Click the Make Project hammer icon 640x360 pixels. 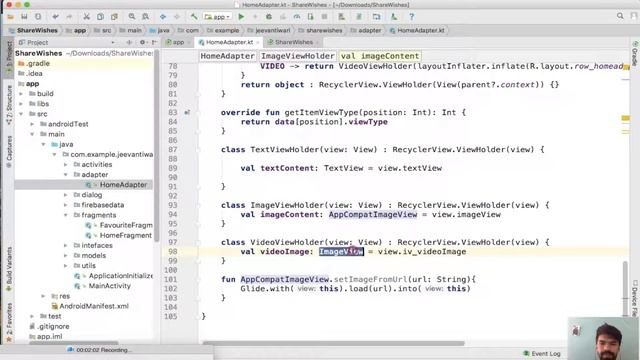(x=194, y=17)
